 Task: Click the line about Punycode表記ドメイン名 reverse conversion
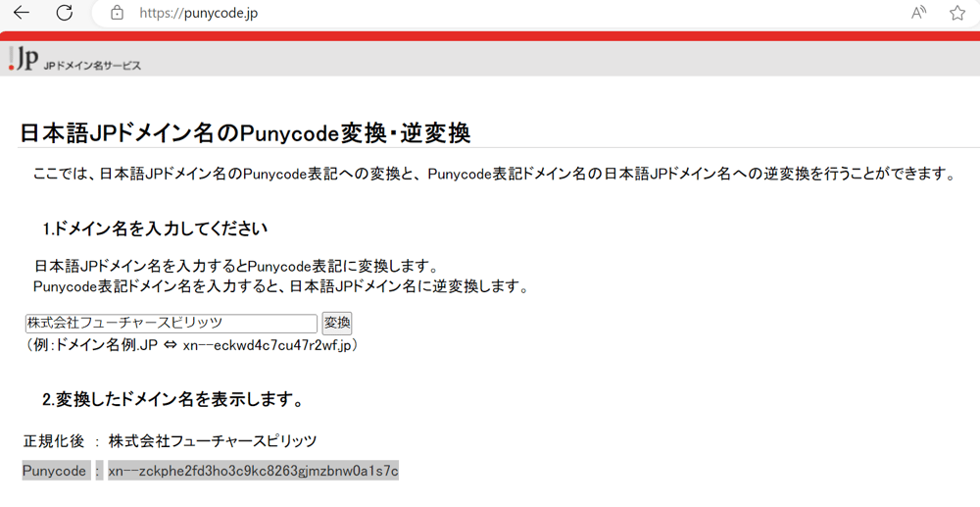pyautogui.click(x=281, y=287)
